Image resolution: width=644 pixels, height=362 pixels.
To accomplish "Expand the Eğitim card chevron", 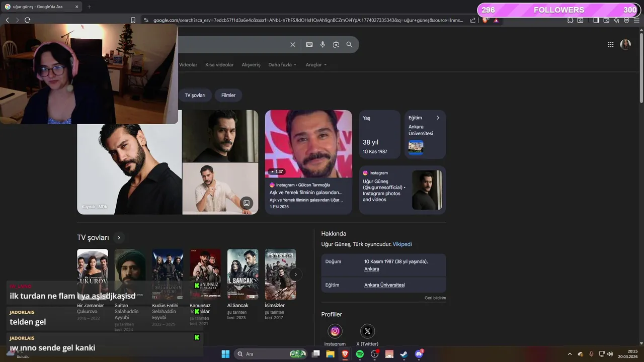I will tap(438, 118).
